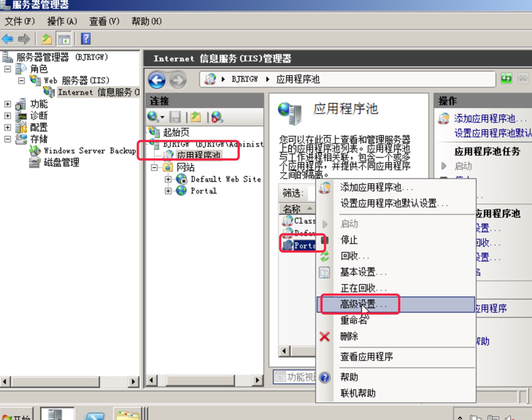
Task: Expand the Default Web Site node
Action: pos(168,179)
